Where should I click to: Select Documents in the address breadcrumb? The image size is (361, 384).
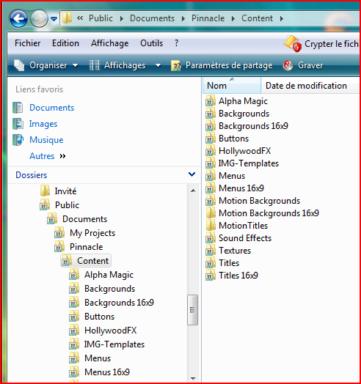152,18
